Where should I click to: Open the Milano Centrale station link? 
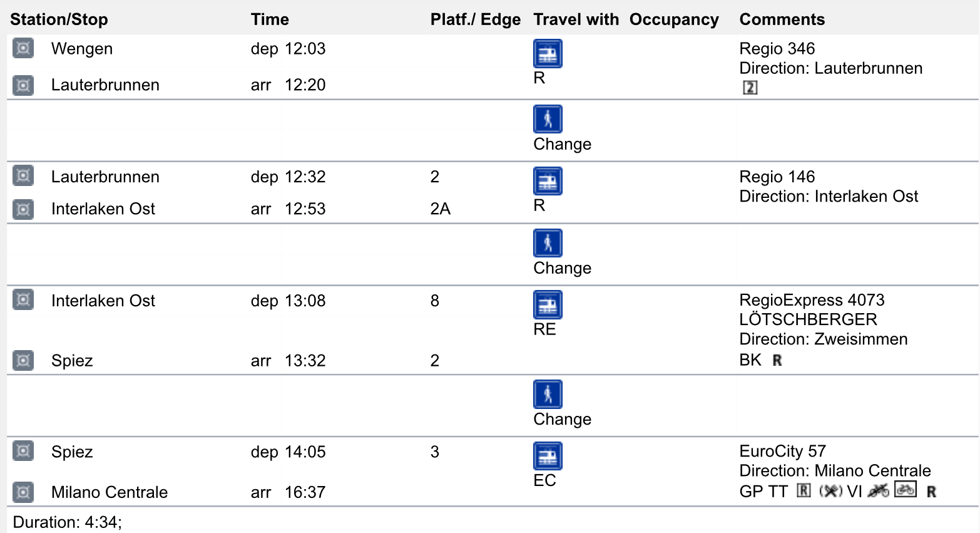point(110,492)
